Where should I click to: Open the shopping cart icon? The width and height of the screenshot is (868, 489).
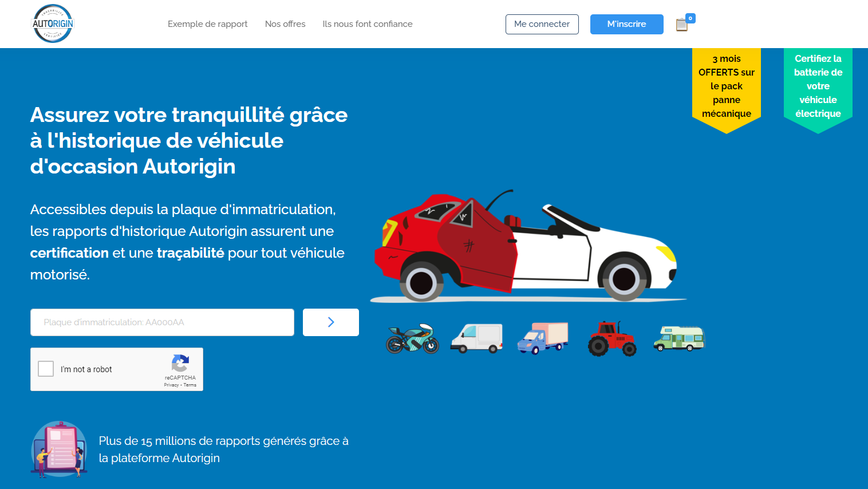click(x=681, y=25)
